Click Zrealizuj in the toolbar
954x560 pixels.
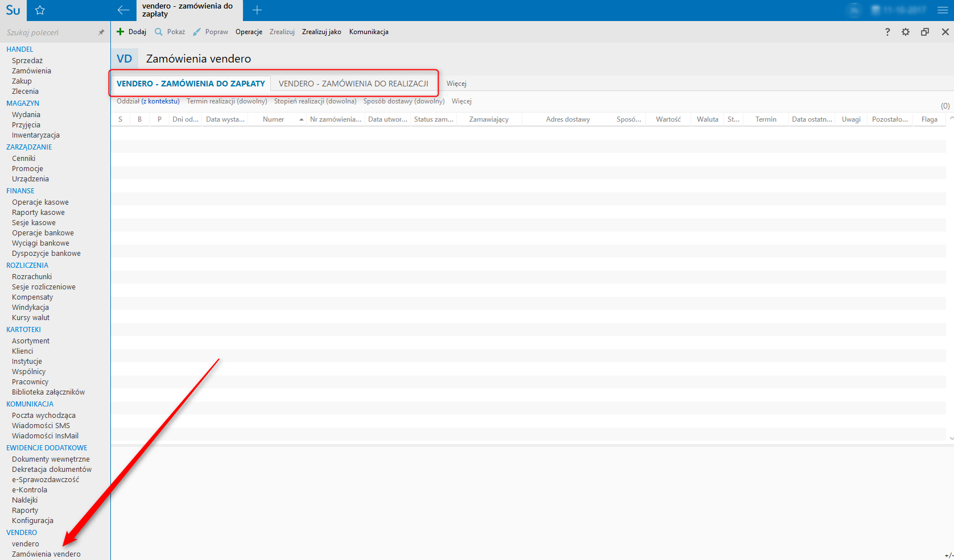(282, 32)
